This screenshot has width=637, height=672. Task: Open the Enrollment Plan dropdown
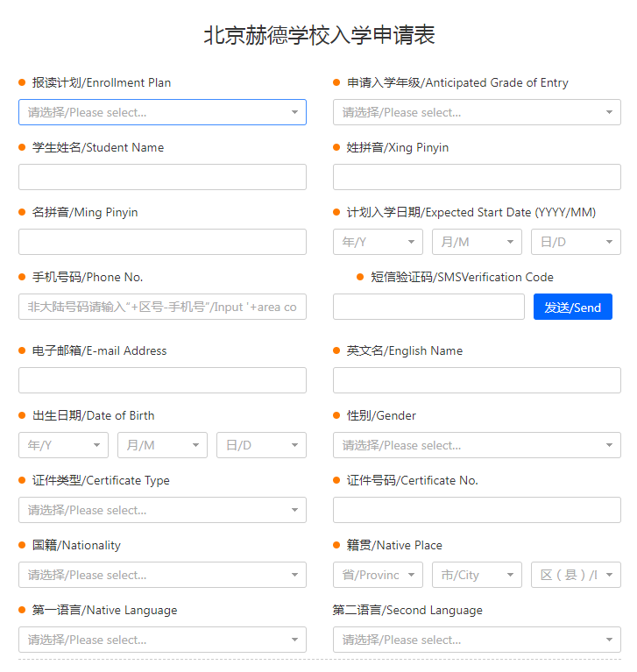pyautogui.click(x=162, y=112)
